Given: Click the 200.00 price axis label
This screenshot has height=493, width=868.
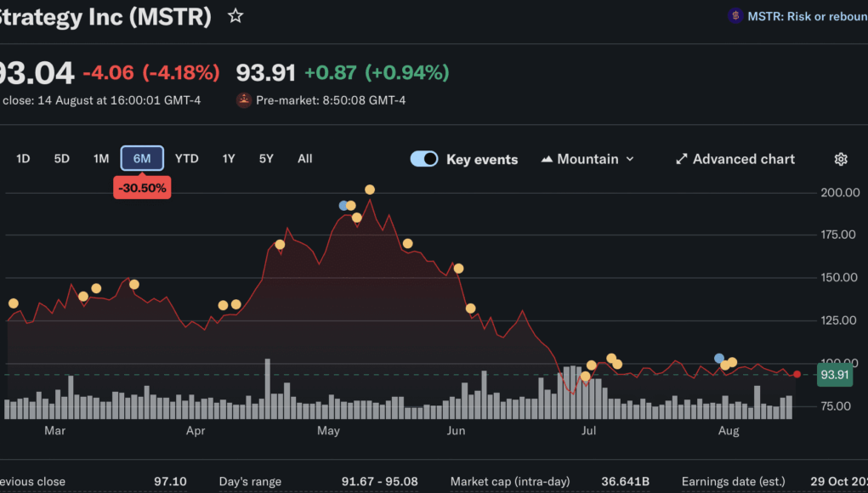Looking at the screenshot, I should tap(840, 193).
